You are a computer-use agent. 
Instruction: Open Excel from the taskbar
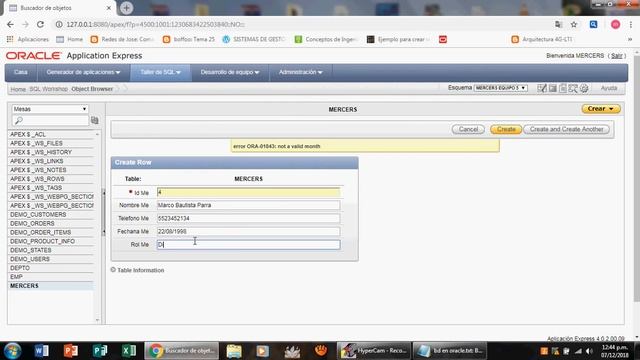click(x=129, y=351)
